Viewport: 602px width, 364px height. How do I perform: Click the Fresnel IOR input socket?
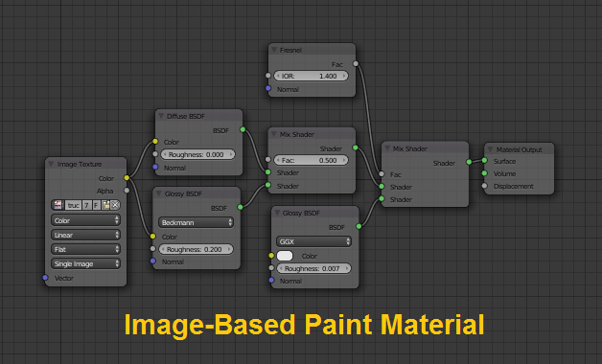tap(268, 76)
